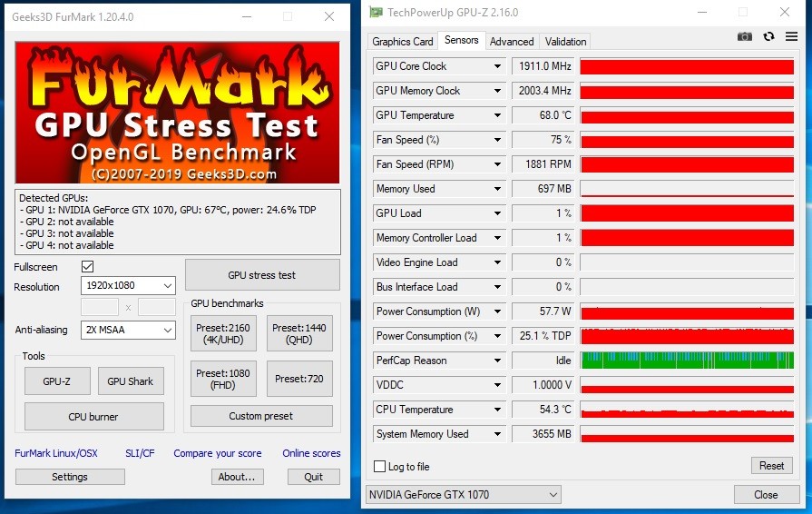Click the 25.1 % TDP value

click(543, 336)
